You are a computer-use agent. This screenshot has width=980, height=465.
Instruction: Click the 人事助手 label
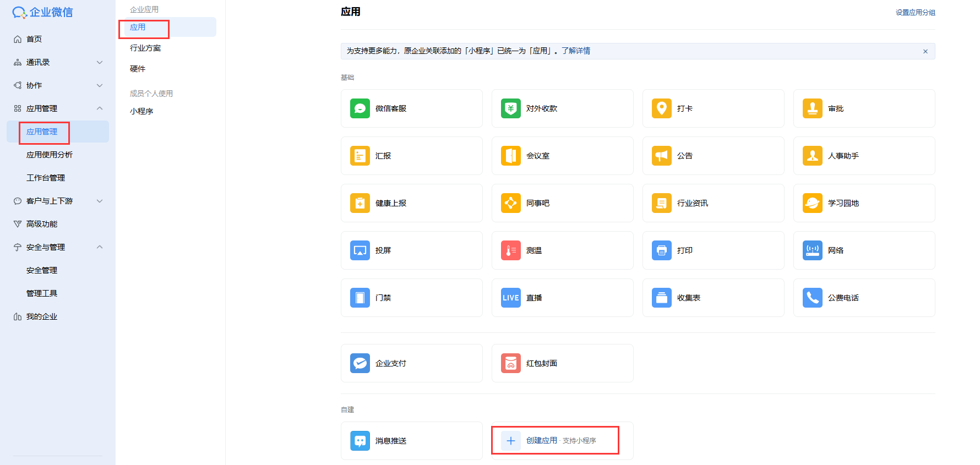(843, 156)
